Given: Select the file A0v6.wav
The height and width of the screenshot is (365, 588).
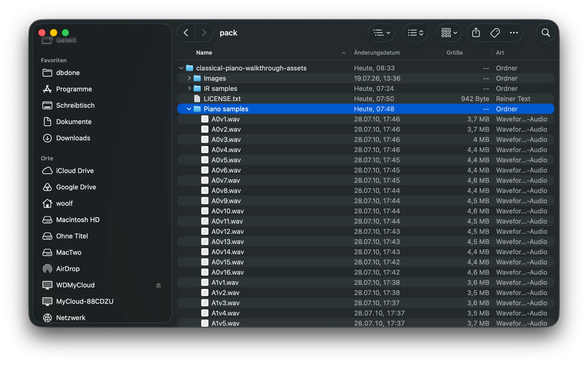Looking at the screenshot, I should point(366,170).
